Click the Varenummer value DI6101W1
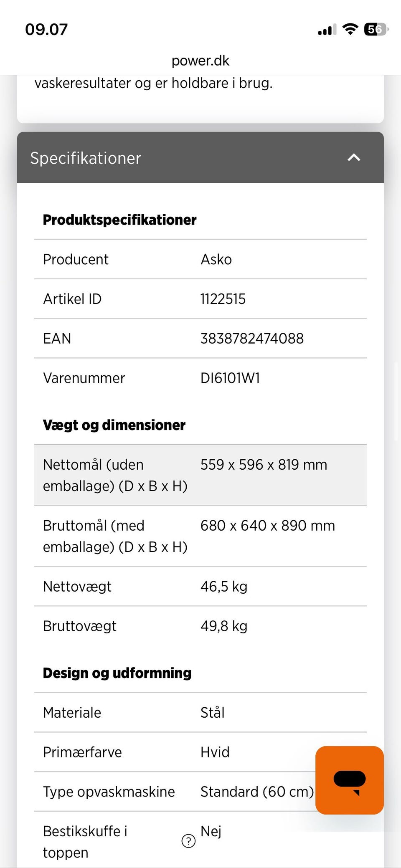Viewport: 401px width, 868px height. pyautogui.click(x=230, y=378)
